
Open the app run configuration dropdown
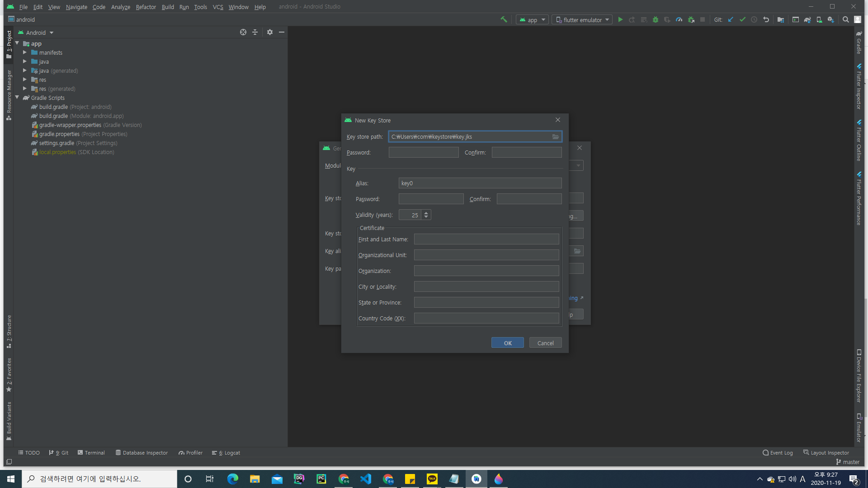point(532,19)
